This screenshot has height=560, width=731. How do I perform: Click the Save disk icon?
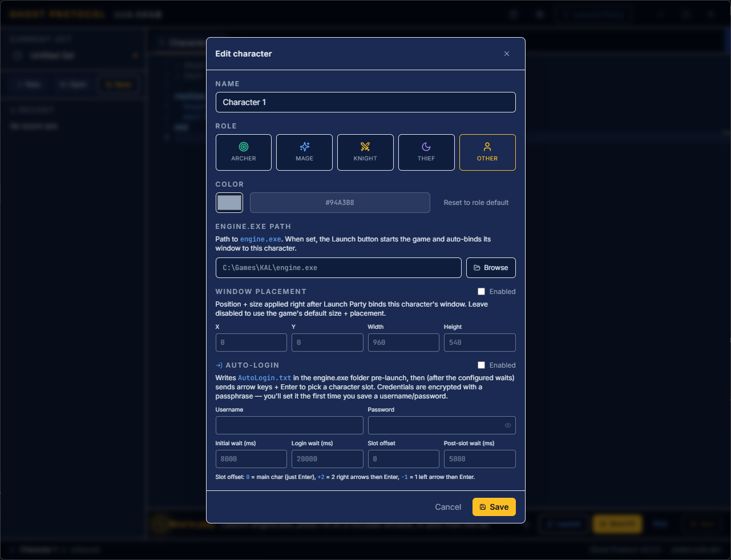(x=484, y=507)
